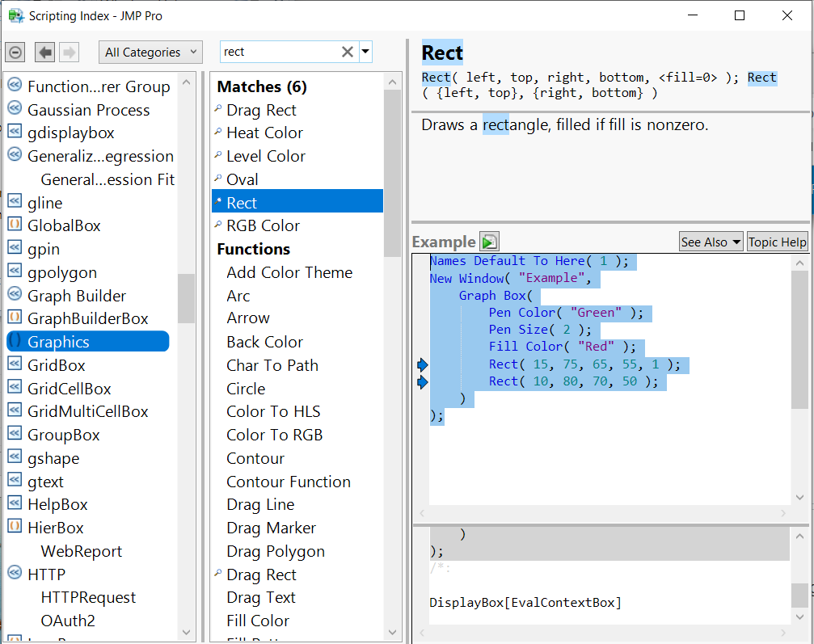The image size is (814, 644).
Task: Select GridMultiCellBox in the category list
Action: (x=88, y=411)
